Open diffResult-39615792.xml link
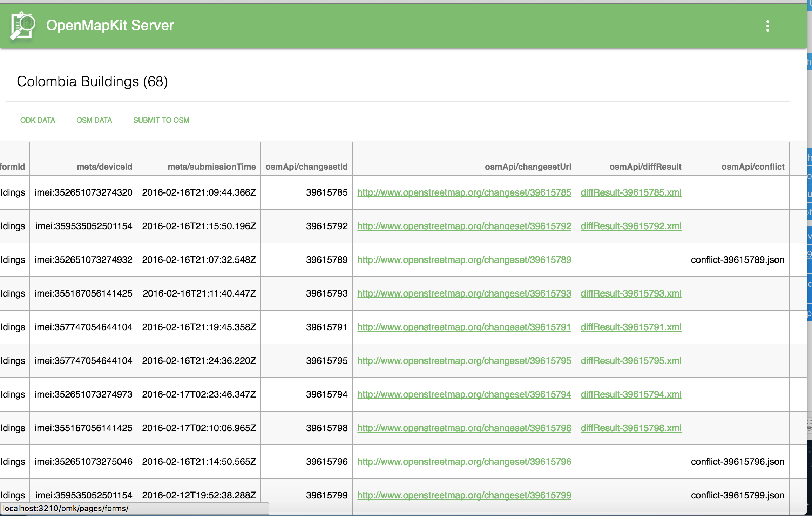812x516 pixels. (x=631, y=226)
